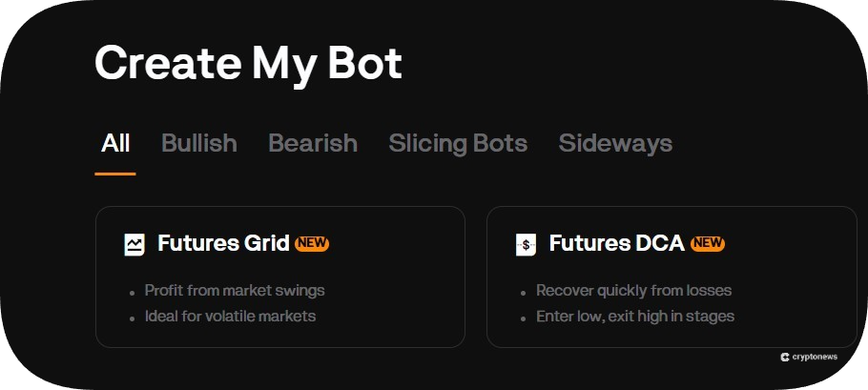Image resolution: width=868 pixels, height=390 pixels.
Task: Click the NEW badge beside Futures Grid
Action: coord(312,243)
